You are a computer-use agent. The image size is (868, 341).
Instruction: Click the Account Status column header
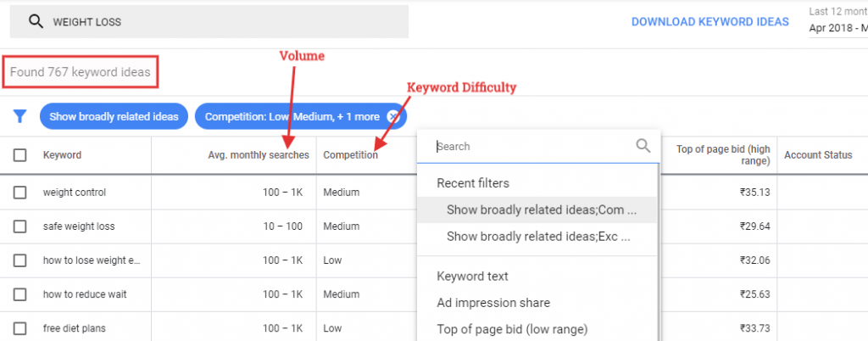[x=818, y=155]
